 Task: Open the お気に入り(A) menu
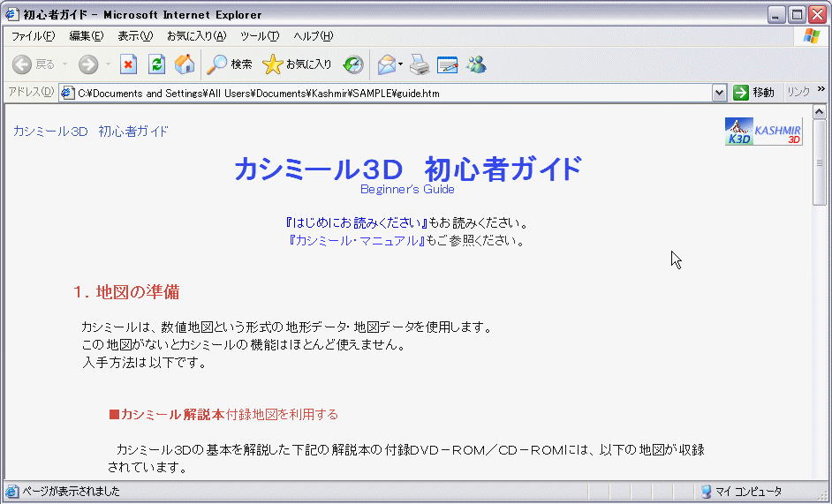pos(196,36)
